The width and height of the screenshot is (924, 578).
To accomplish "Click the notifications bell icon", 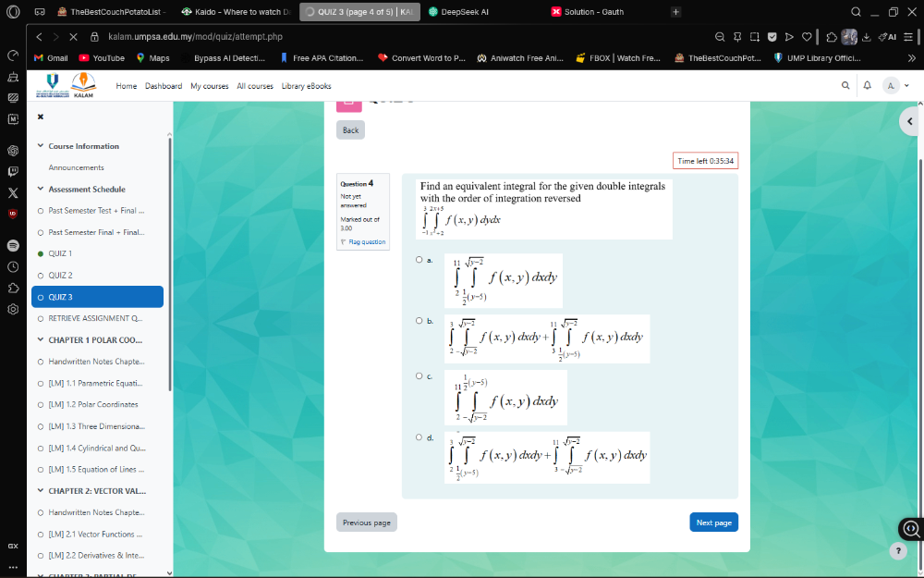I will coord(867,85).
